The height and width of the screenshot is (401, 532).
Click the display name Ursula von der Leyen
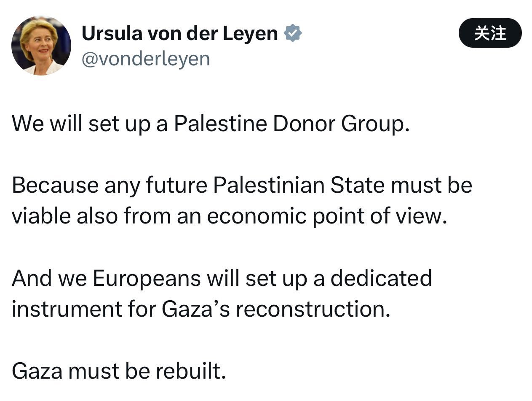pyautogui.click(x=180, y=33)
